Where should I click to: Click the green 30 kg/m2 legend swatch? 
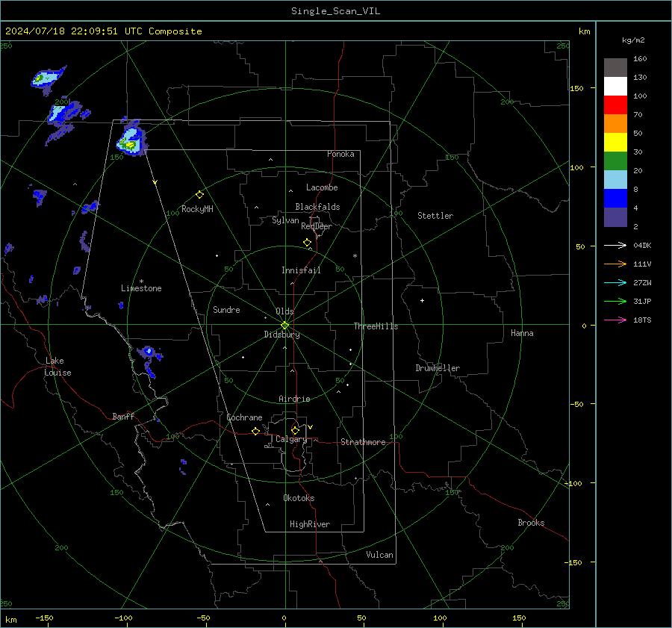pyautogui.click(x=615, y=161)
